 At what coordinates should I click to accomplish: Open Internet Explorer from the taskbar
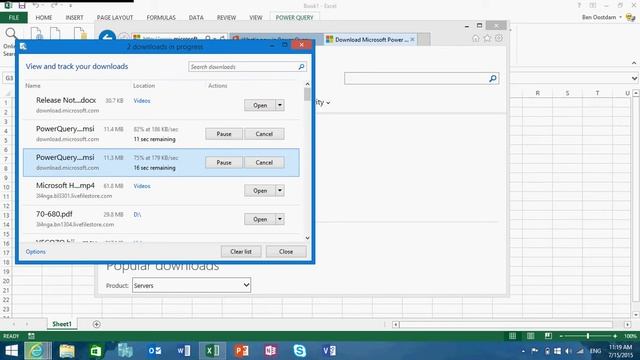coord(37,351)
